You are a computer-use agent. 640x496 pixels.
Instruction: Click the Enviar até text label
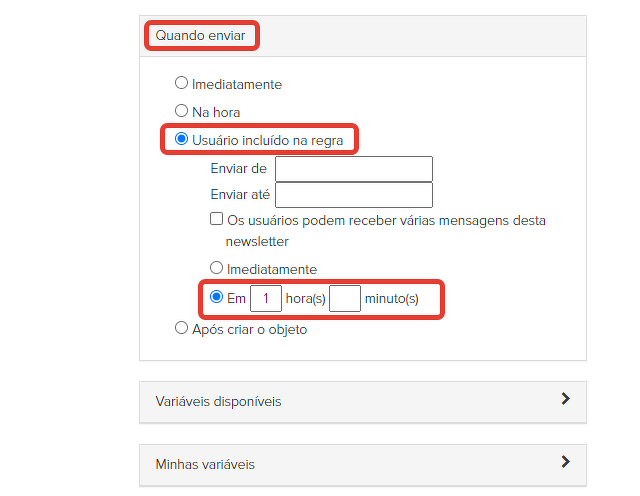pos(239,195)
